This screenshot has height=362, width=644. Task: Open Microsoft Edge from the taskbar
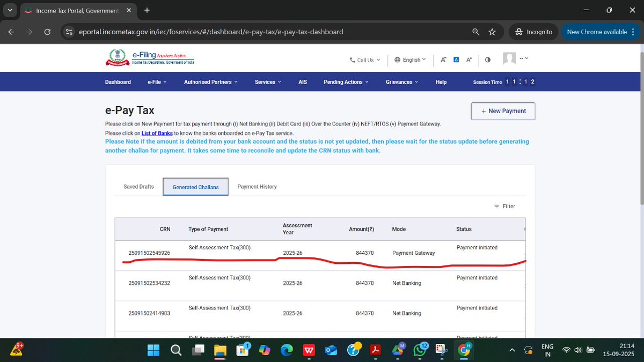tap(287, 350)
